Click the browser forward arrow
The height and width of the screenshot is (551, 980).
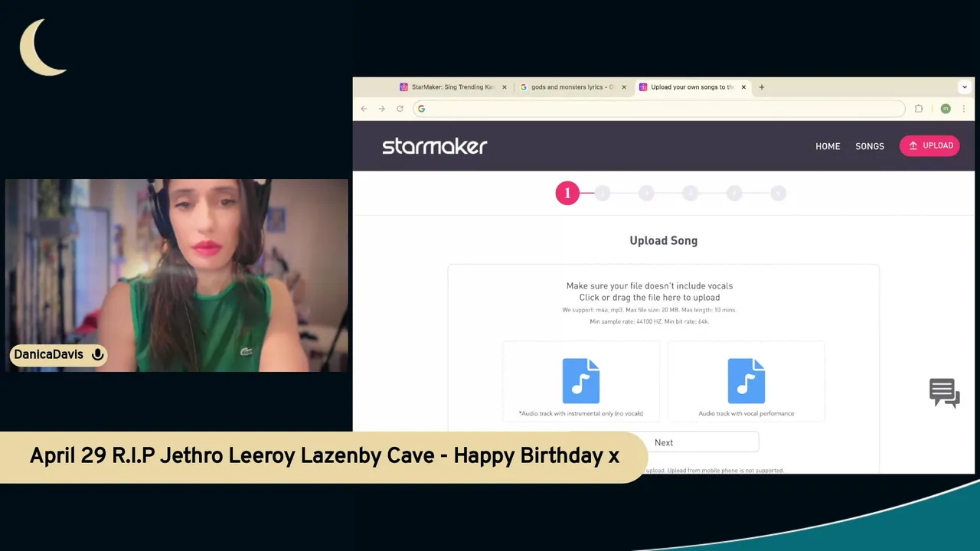(x=381, y=109)
